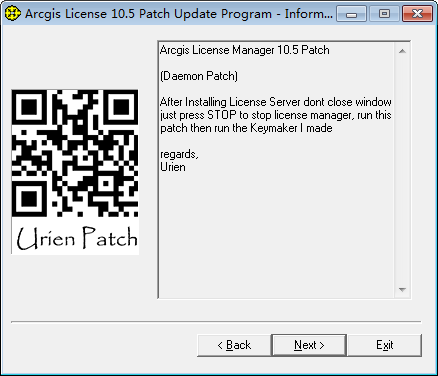
Task: Click the 'Arcgis License Manager 10.5 Patch' line
Action: 245,50
